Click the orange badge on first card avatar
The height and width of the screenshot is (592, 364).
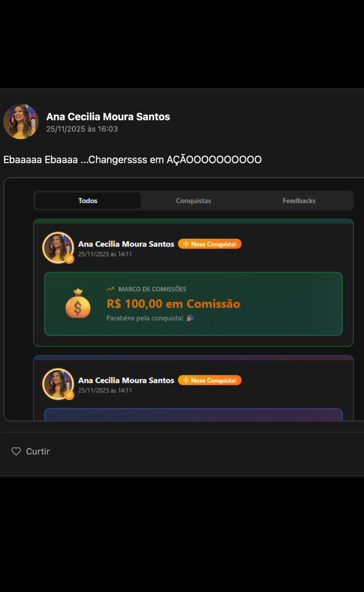pos(69,259)
